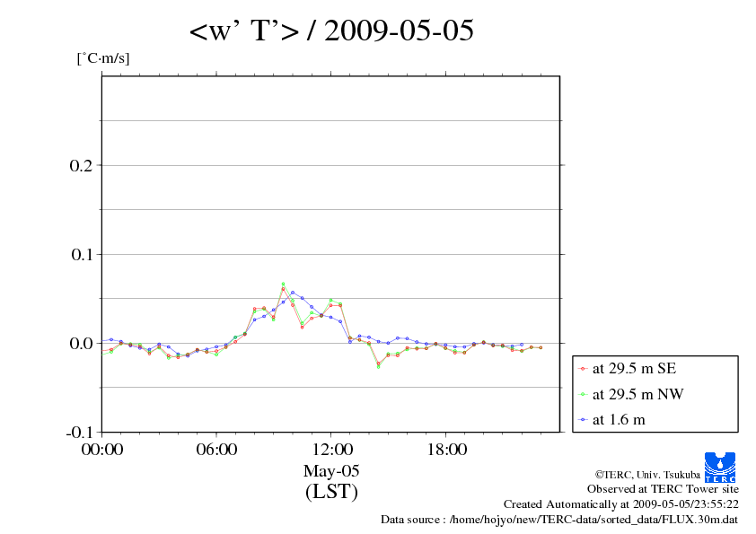This screenshot has height=534, width=756.
Task: Click y-axis label '-0.1'
Action: point(79,433)
